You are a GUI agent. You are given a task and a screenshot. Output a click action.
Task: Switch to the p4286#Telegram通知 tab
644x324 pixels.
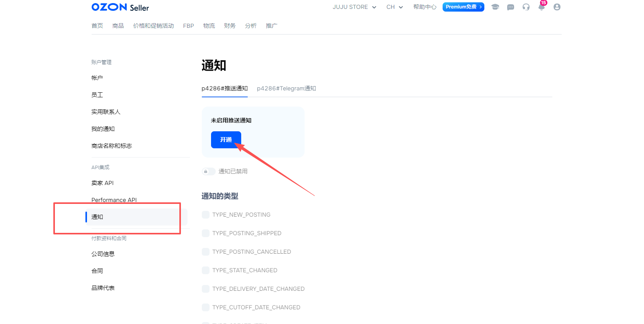click(x=286, y=88)
